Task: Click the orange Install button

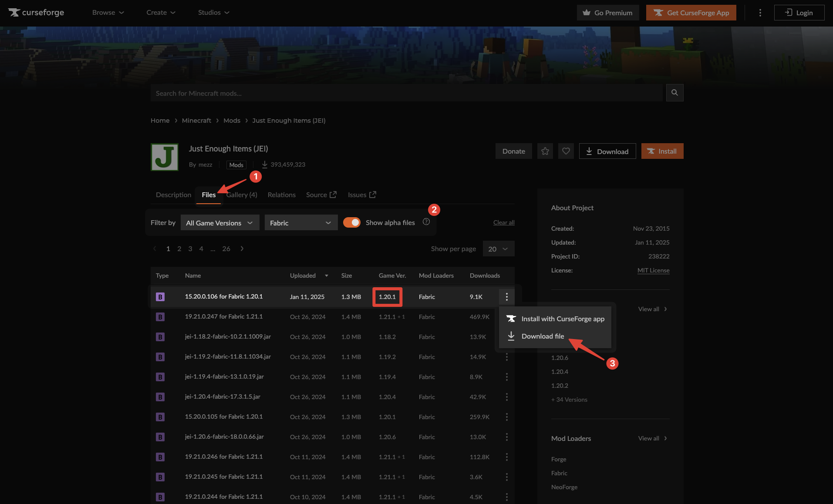Action: pyautogui.click(x=662, y=151)
